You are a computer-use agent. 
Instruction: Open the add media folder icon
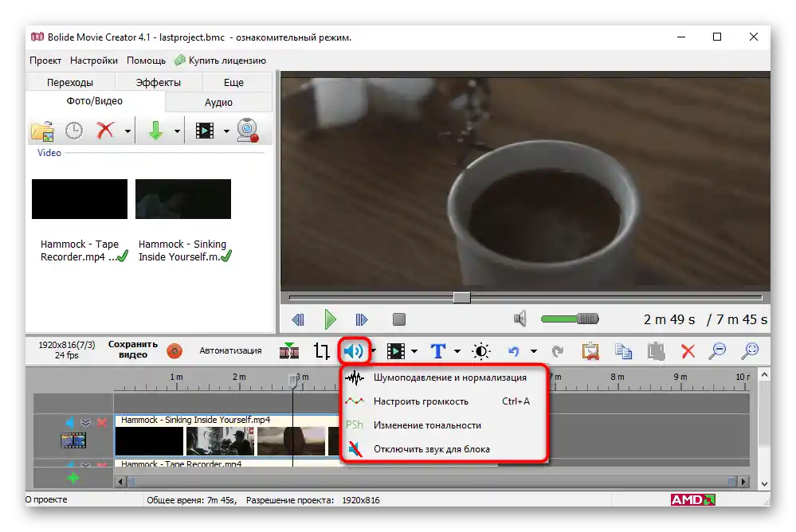point(43,131)
